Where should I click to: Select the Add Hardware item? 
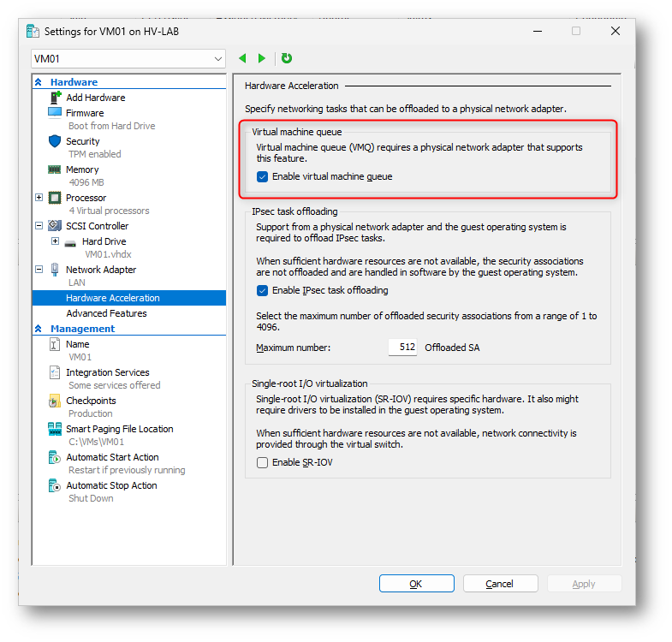click(96, 98)
